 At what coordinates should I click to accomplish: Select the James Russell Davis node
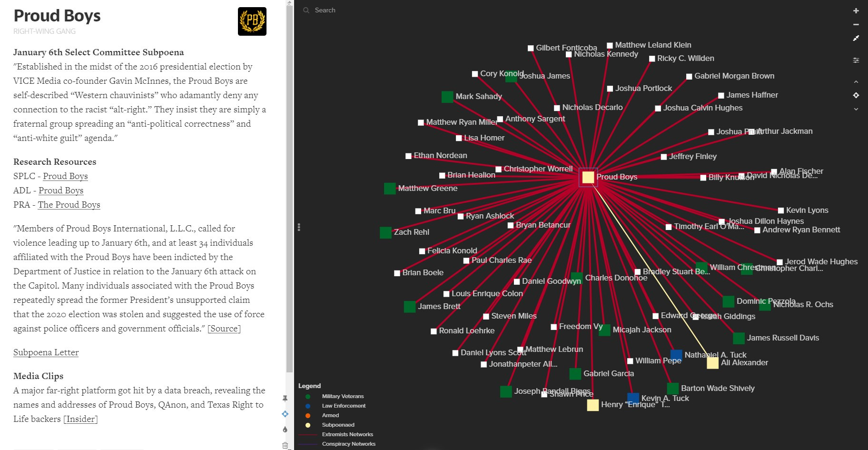pyautogui.click(x=739, y=338)
